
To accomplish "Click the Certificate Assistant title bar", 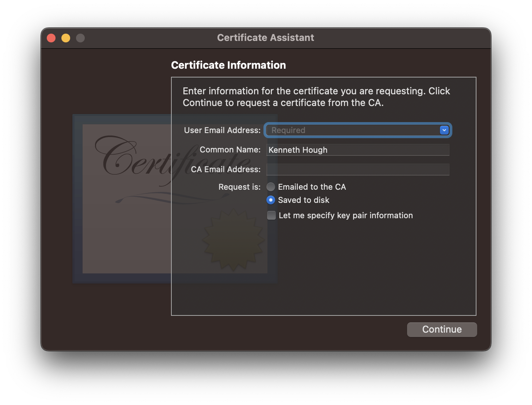I will click(266, 38).
